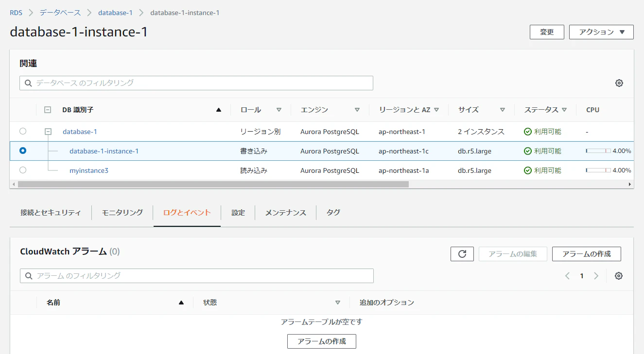The height and width of the screenshot is (354, 644).
Task: Open related databases table settings gear
Action: [619, 83]
